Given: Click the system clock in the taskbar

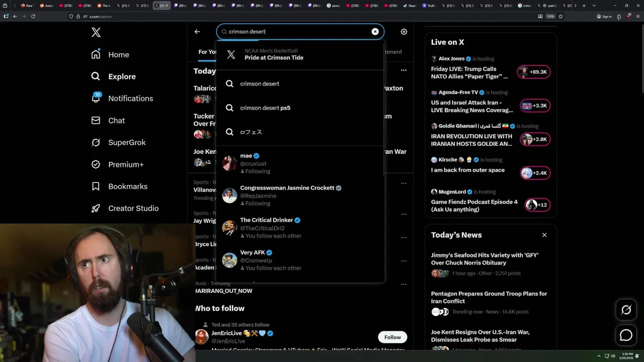Looking at the screenshot, I should point(627,356).
